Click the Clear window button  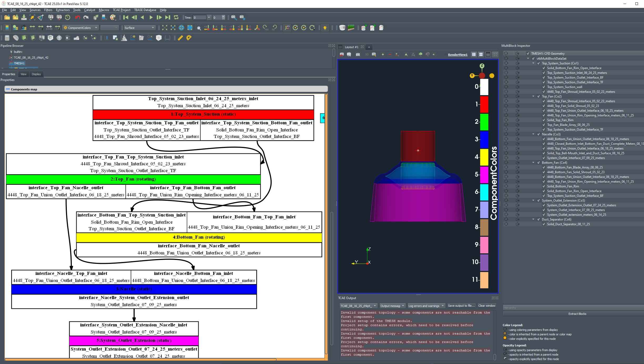(486, 306)
